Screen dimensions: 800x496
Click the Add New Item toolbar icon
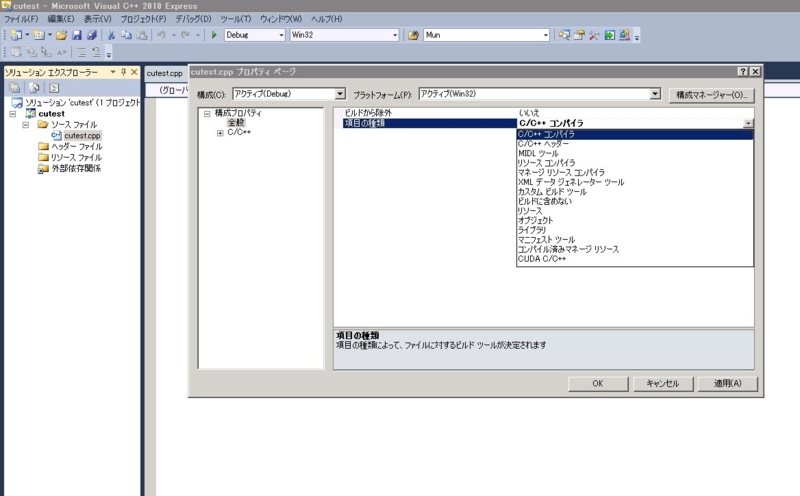[x=39, y=35]
